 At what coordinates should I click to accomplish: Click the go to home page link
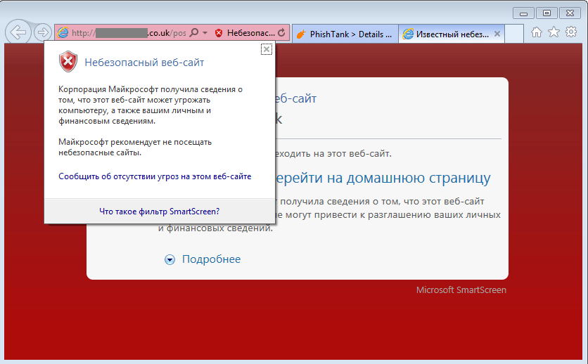coord(383,178)
